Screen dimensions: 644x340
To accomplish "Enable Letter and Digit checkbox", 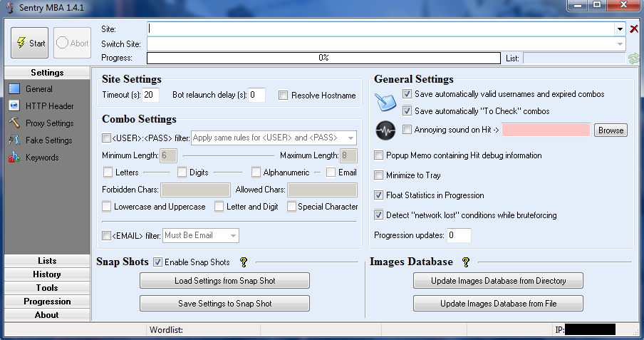I will click(x=219, y=207).
